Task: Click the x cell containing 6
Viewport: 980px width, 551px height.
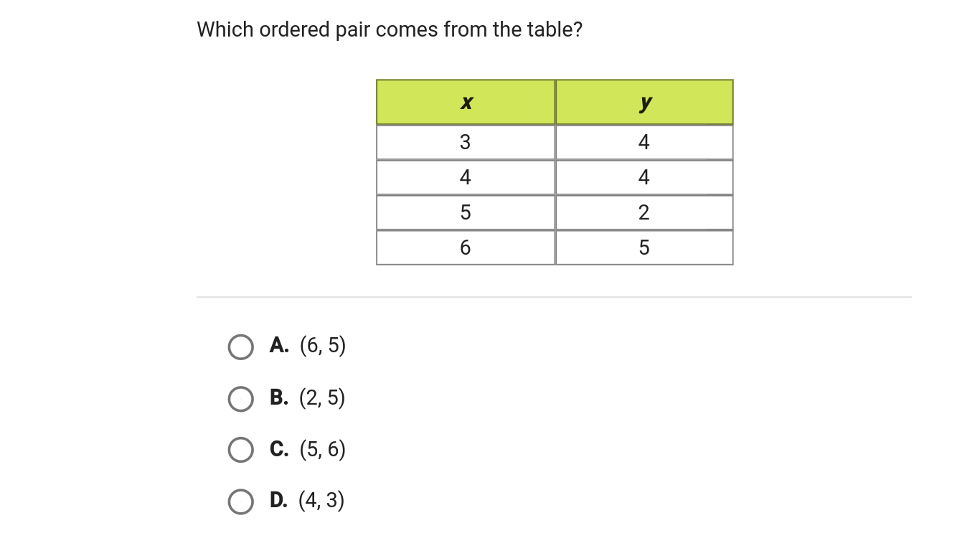Action: click(466, 248)
